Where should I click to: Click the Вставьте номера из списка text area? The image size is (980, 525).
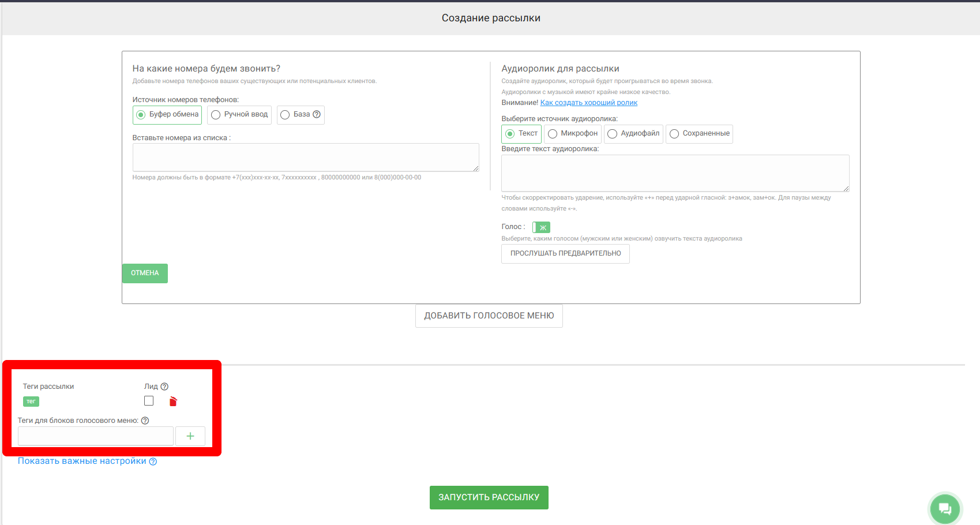tap(306, 157)
